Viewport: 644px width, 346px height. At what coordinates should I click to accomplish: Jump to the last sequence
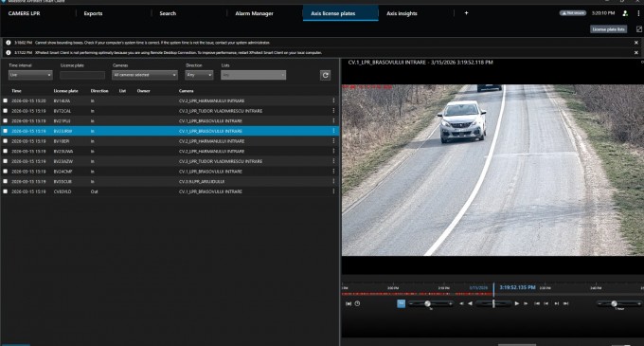566,303
